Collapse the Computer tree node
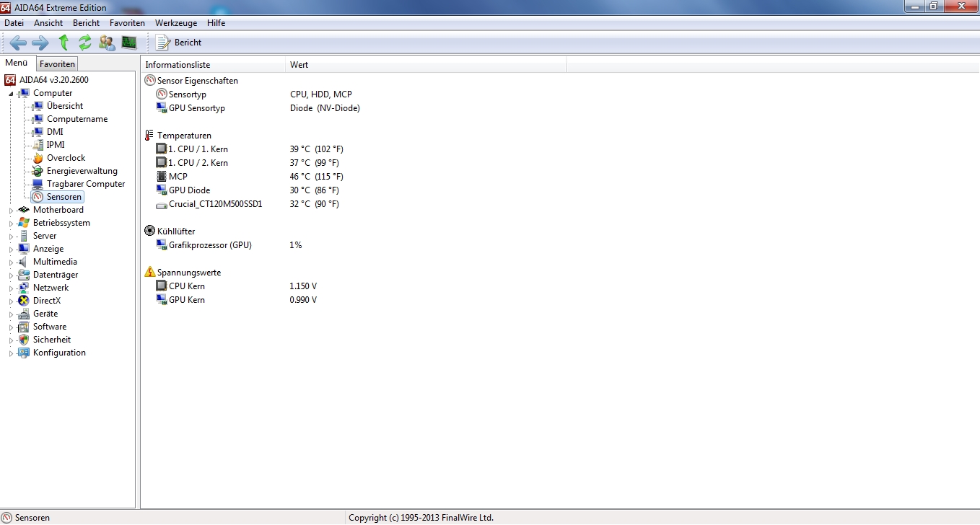Viewport: 980px width, 525px height. [11, 93]
